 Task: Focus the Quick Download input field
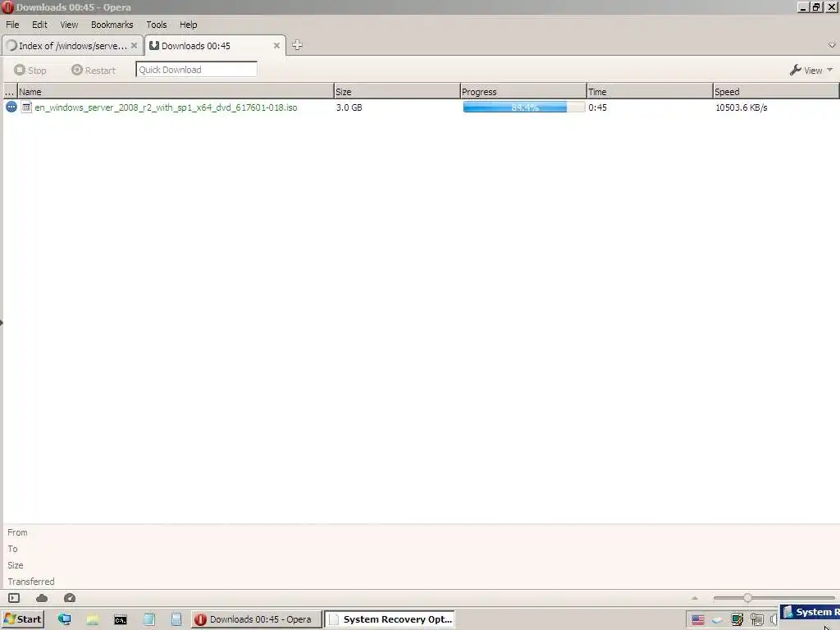(x=196, y=70)
